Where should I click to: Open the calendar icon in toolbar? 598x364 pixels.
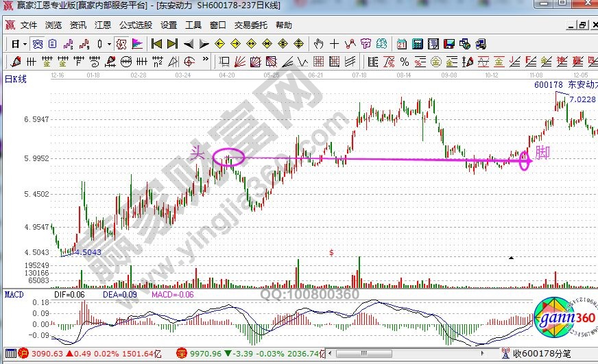click(402, 44)
